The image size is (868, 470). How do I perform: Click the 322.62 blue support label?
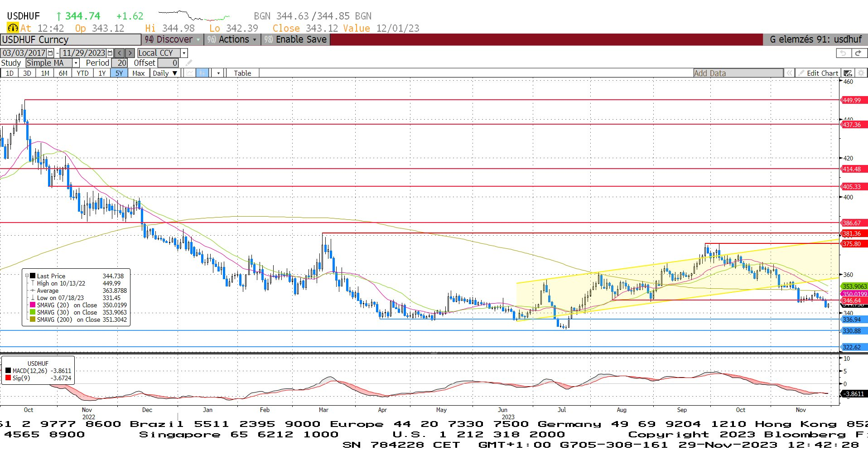[x=854, y=347]
